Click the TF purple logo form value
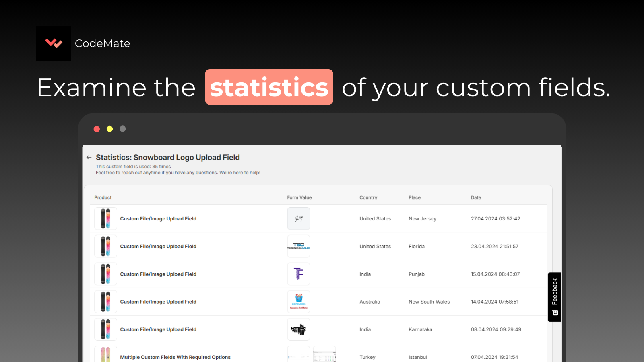The image size is (644, 362). tap(298, 274)
